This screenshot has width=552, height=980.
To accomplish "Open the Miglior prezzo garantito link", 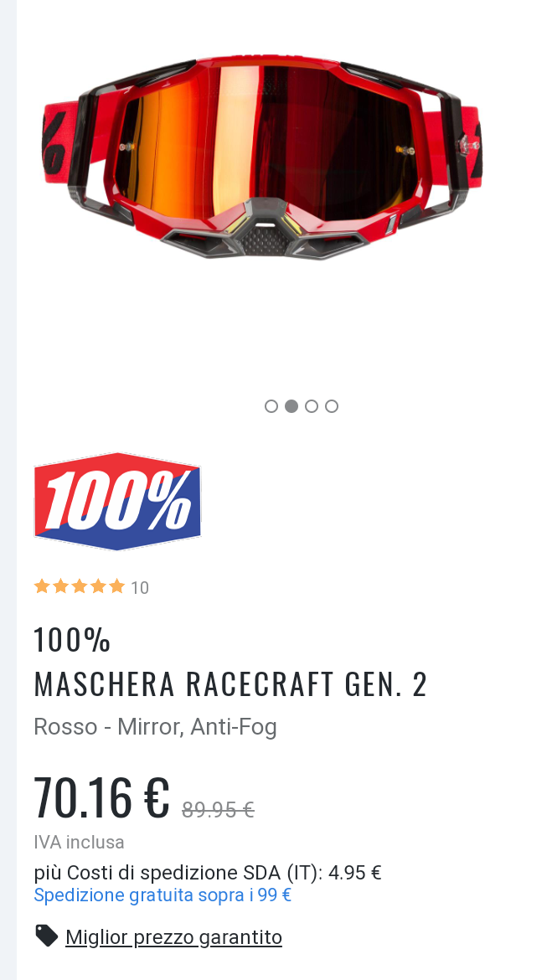I will (x=173, y=937).
